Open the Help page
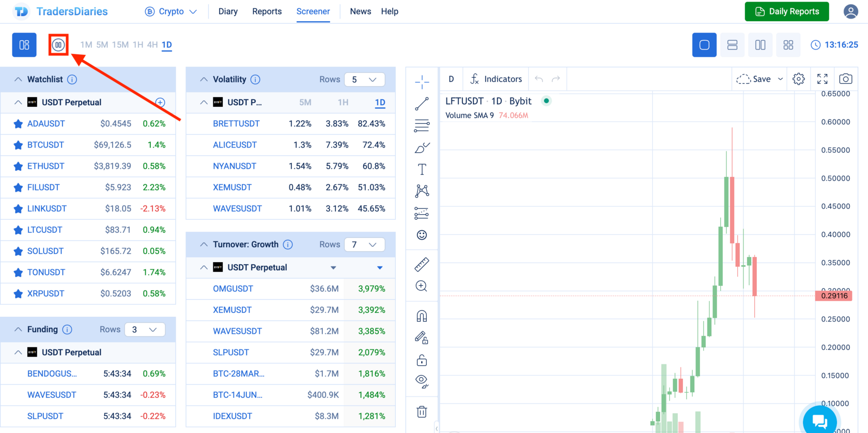 tap(390, 11)
